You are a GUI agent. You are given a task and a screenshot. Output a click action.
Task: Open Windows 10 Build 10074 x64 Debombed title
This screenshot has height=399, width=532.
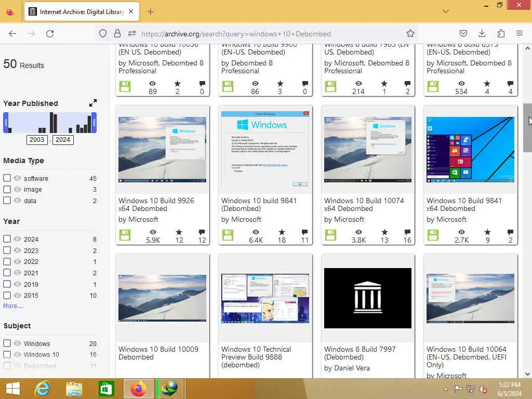click(364, 205)
